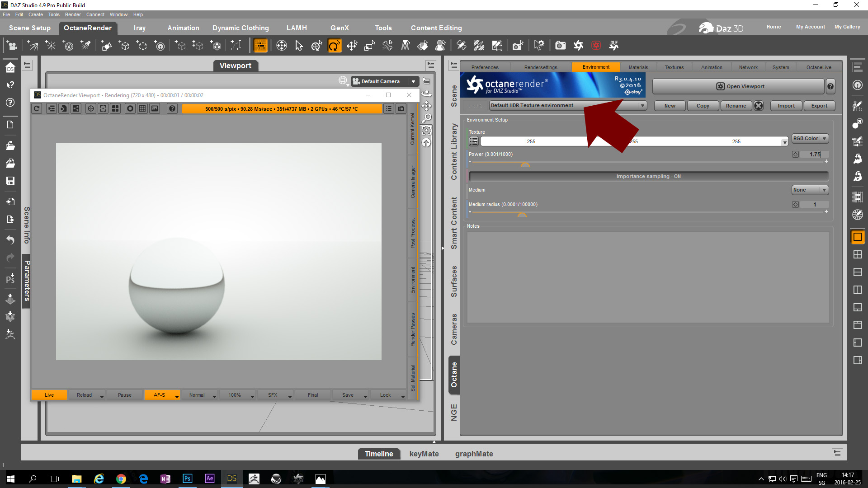Viewport: 868px width, 488px height.
Task: Open the RGB Color type dropdown
Action: point(810,138)
